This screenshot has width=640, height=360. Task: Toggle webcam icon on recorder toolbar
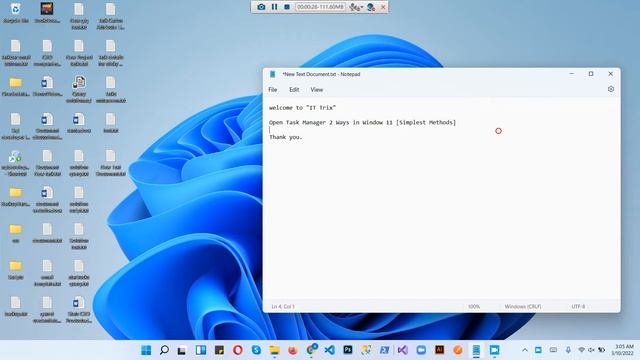tap(371, 7)
